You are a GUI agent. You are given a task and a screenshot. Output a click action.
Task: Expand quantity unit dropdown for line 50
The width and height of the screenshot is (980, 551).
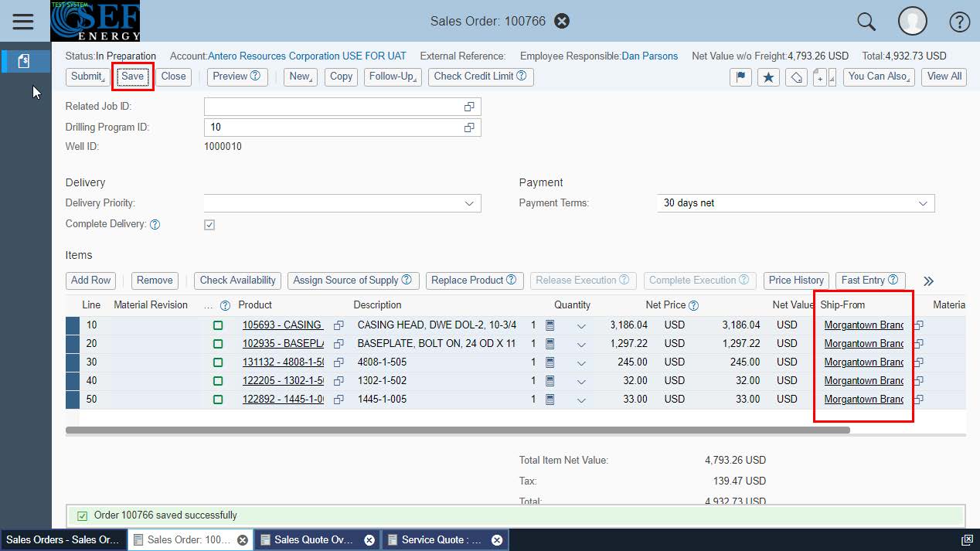pyautogui.click(x=581, y=400)
